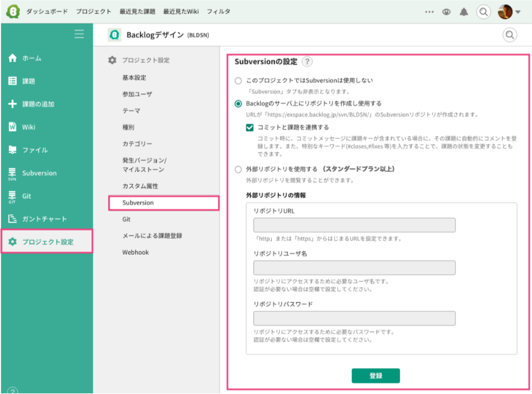Toggle コミットと課題を連携する checkbox
This screenshot has width=532, height=394.
coord(250,128)
